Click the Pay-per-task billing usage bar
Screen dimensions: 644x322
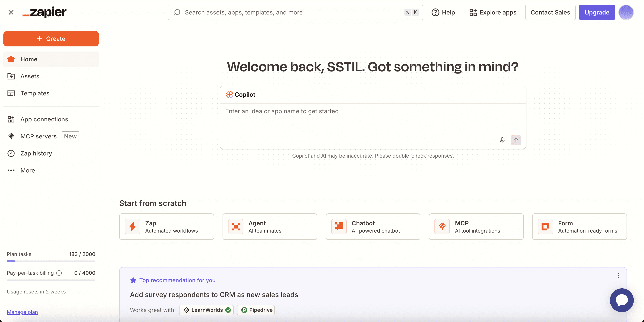tap(51, 280)
